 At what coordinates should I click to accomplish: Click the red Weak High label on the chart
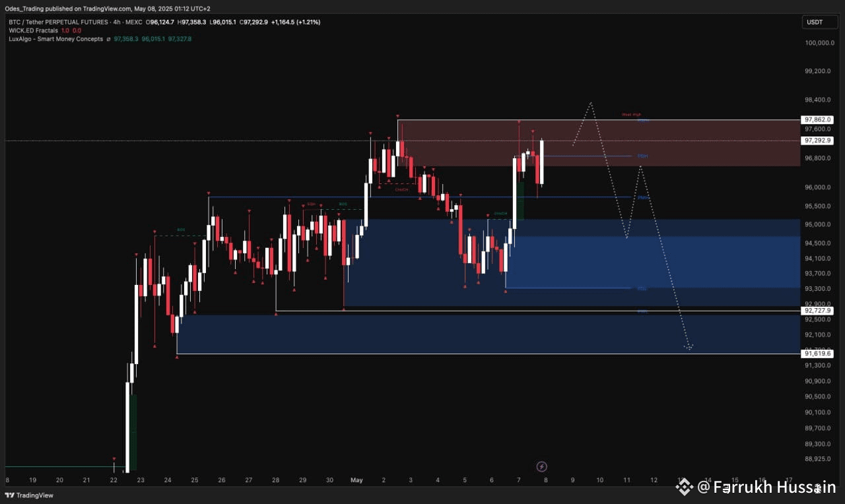tap(631, 114)
